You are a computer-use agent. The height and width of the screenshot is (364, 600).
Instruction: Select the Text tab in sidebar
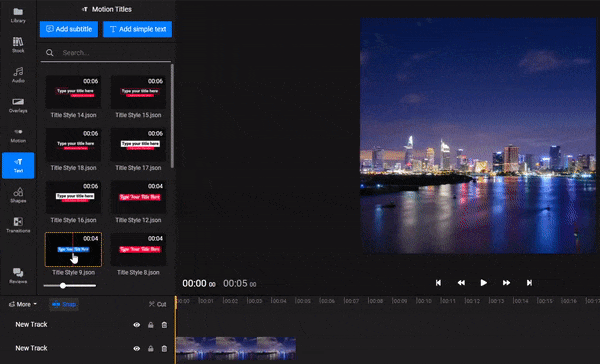18,165
